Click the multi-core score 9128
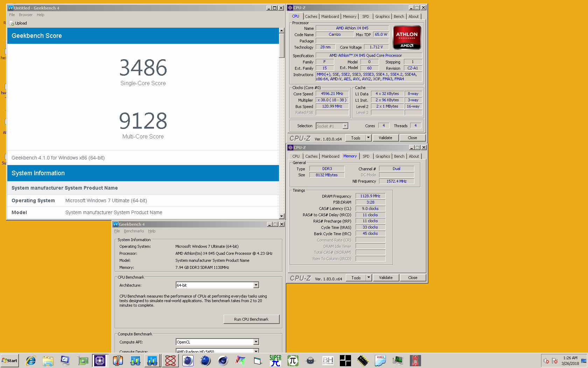The image size is (588, 368). tap(143, 121)
